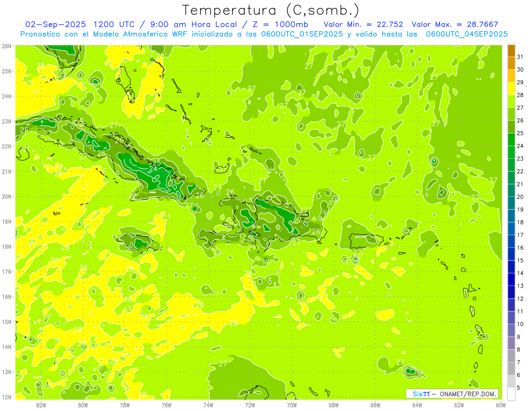Click the 76W longitude axis label
The image size is (532, 411).
pyautogui.click(x=166, y=405)
